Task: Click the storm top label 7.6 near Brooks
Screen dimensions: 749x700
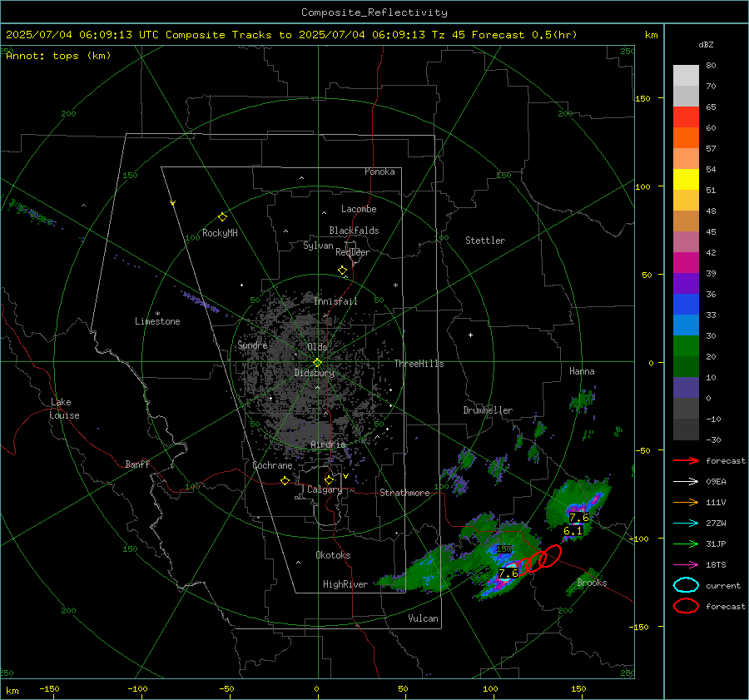Action: (578, 518)
